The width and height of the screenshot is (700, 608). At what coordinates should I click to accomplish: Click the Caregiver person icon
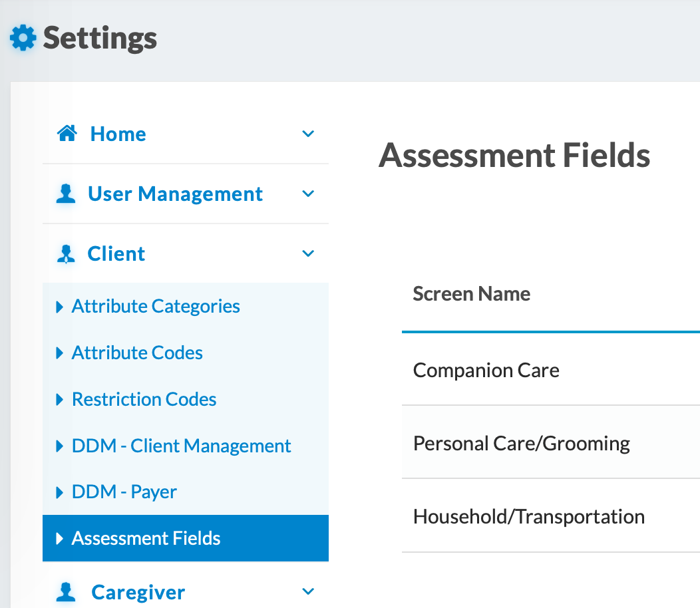coord(66,592)
